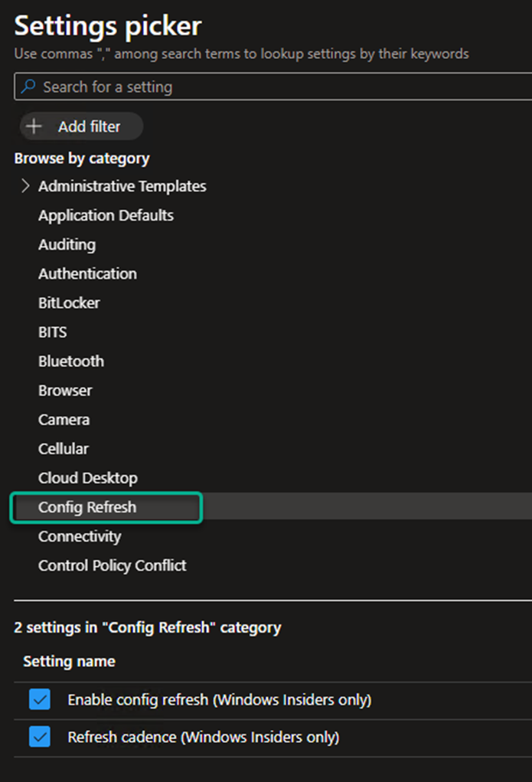
Task: Open the Control Policy Conflict category
Action: tap(113, 565)
